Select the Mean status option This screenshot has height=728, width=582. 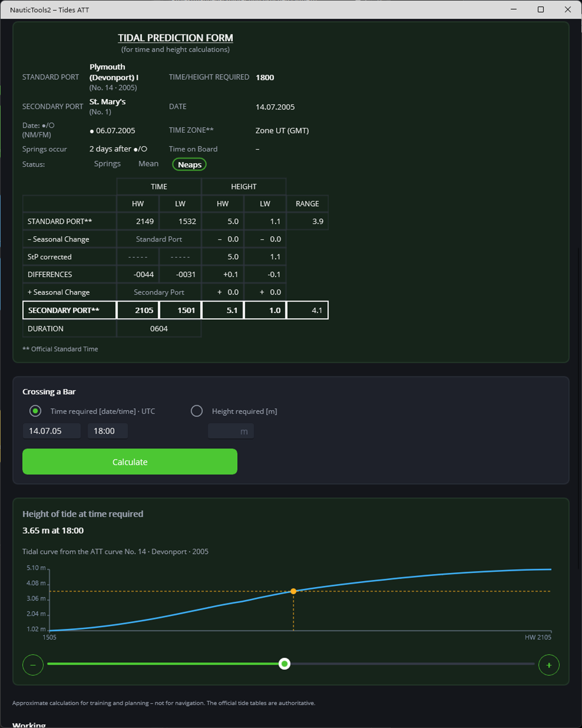(148, 163)
